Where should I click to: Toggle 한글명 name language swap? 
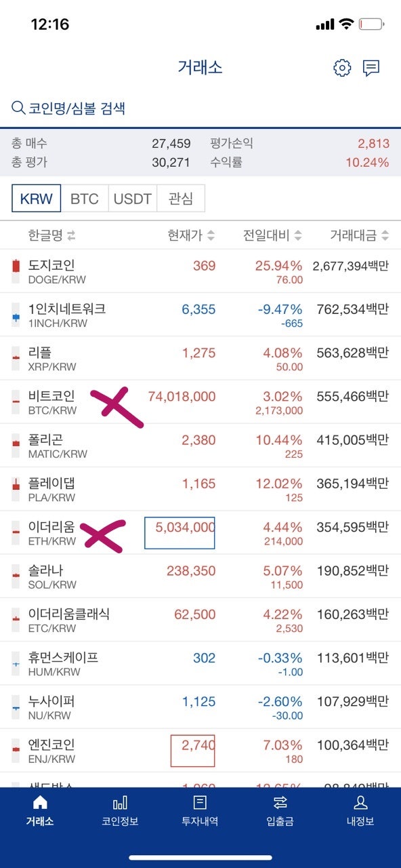(71, 236)
